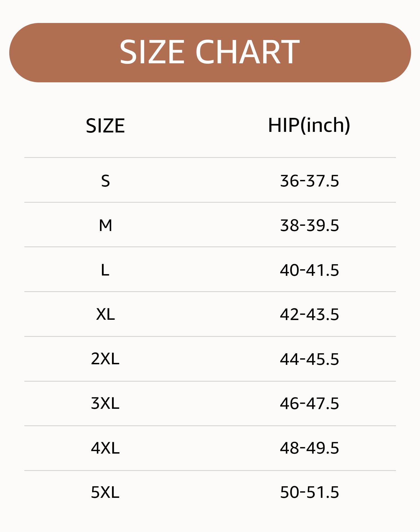
Task: Click the 38-39.5 hip measurement
Action: click(310, 225)
